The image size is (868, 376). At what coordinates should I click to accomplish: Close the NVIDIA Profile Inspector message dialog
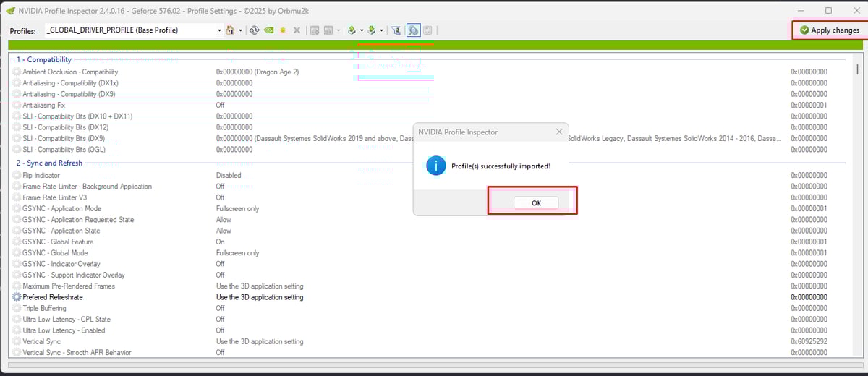[558, 132]
